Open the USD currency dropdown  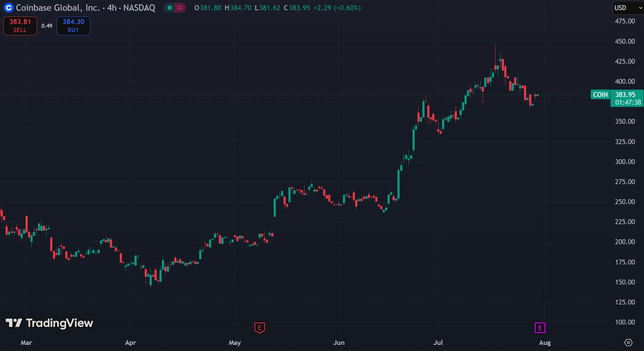tap(628, 8)
